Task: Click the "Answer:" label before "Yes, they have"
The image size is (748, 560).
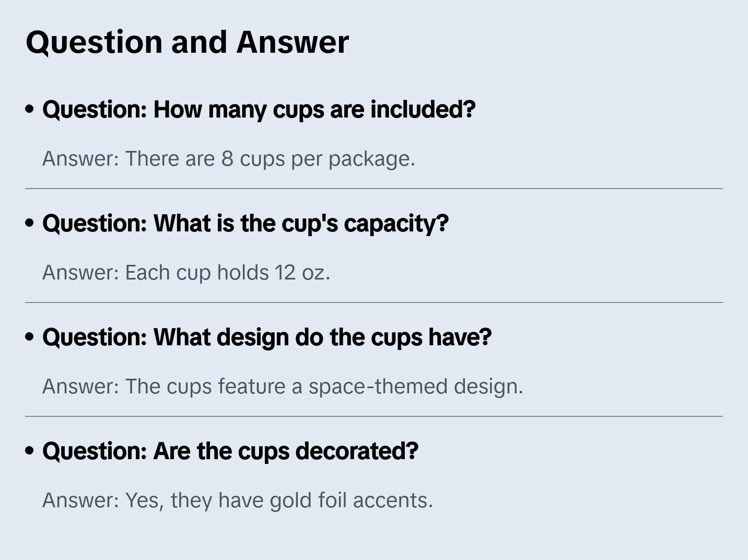Action: pos(81,500)
